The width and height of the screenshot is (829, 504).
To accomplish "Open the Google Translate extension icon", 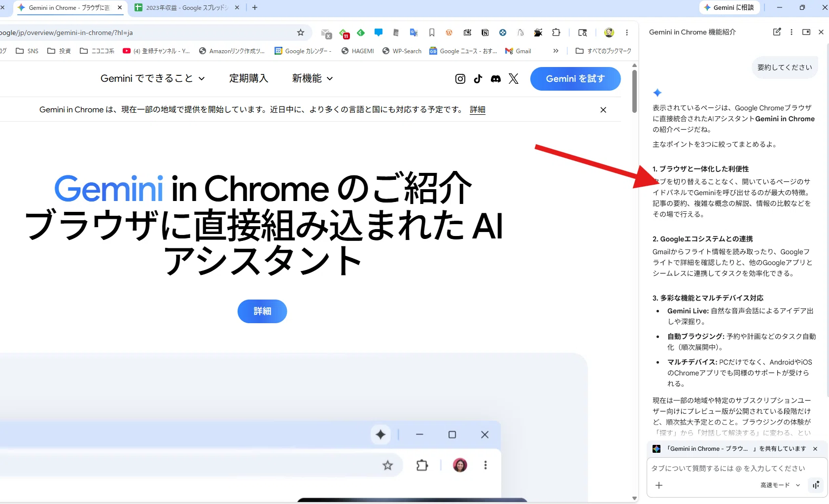I will (x=414, y=33).
